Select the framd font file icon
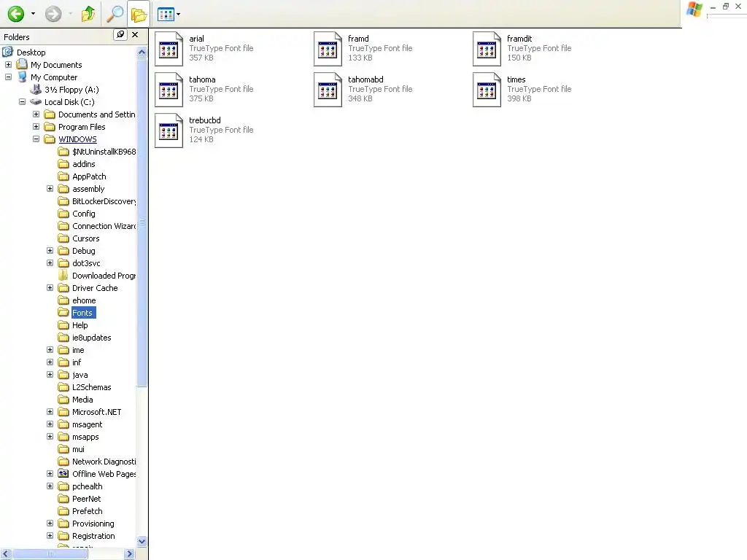 click(x=328, y=49)
